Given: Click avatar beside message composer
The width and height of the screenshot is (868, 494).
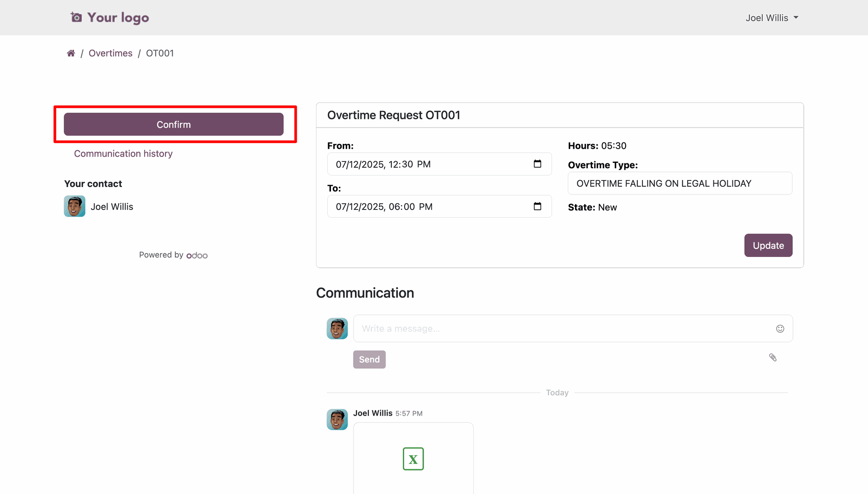Looking at the screenshot, I should (x=337, y=328).
